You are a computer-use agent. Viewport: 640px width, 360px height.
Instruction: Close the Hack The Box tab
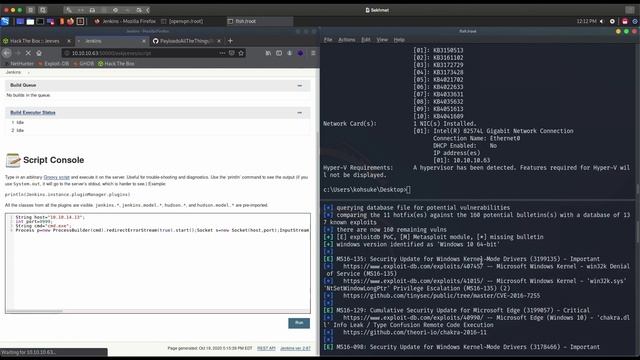[69, 41]
